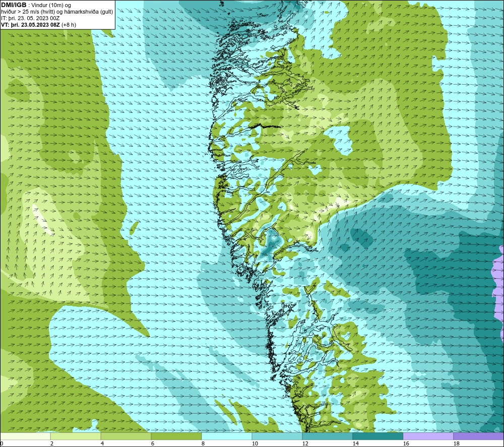Click the legend label '6'
504x447 pixels.
pyautogui.click(x=152, y=444)
